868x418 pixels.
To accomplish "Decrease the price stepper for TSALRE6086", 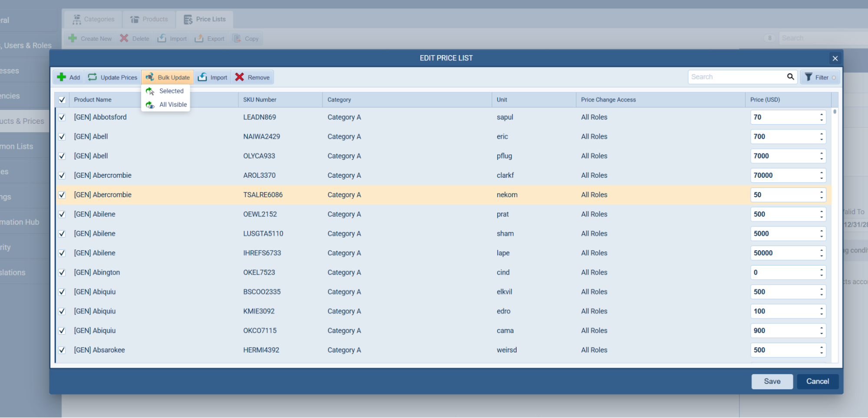I will [x=821, y=198].
